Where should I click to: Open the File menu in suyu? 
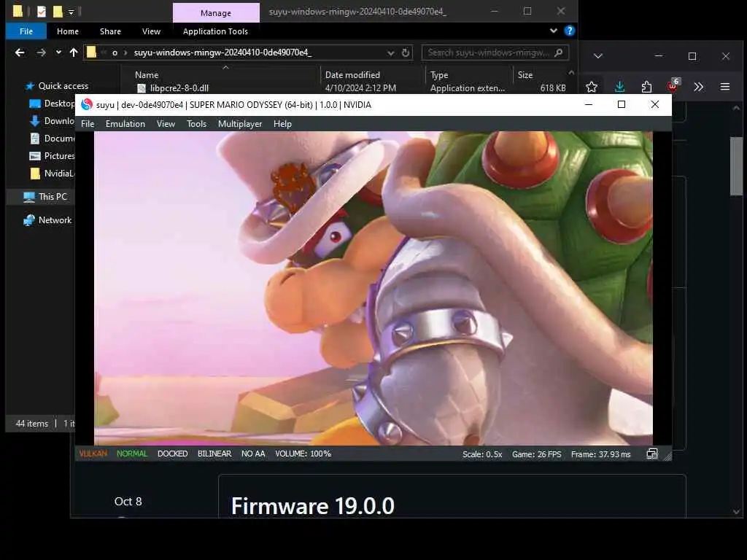pyautogui.click(x=88, y=124)
